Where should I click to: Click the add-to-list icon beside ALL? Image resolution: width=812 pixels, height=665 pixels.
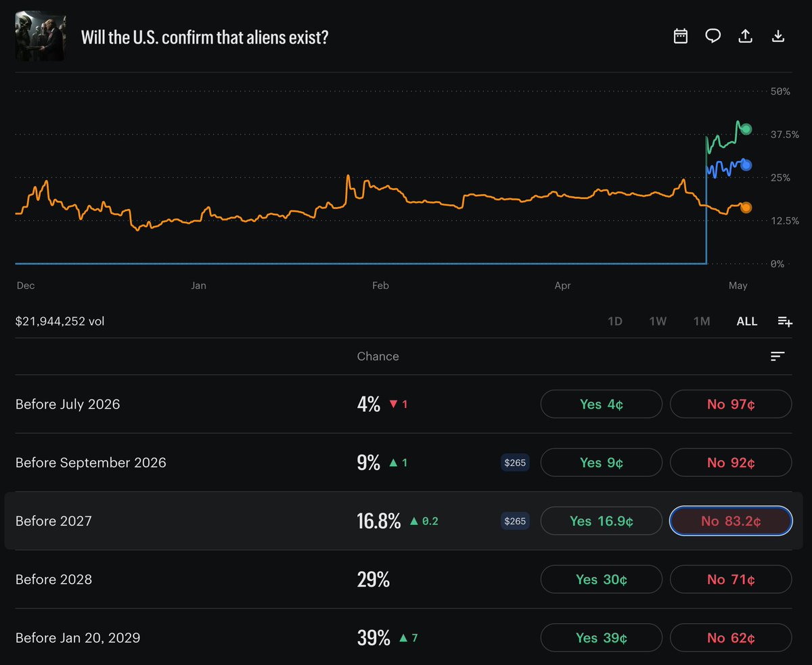tap(785, 321)
